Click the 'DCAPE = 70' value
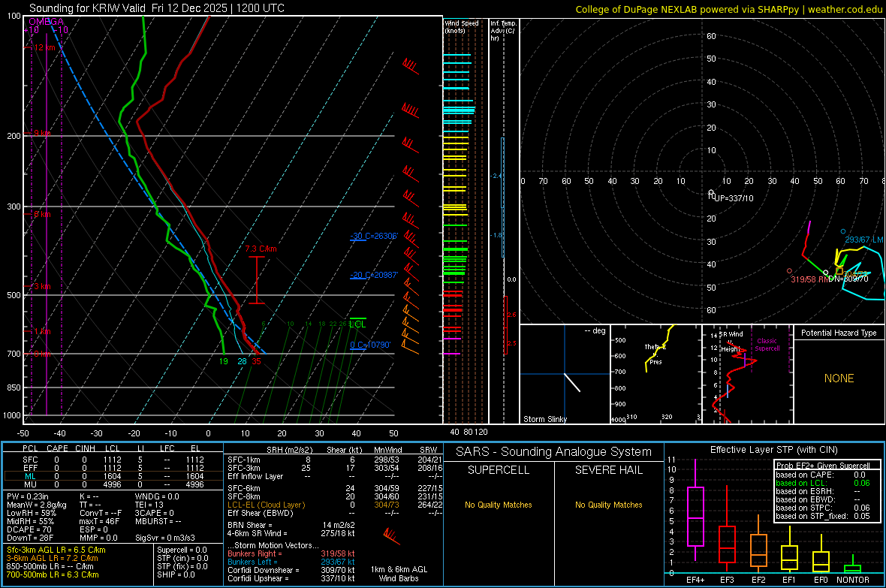This screenshot has height=588, width=886. pyautogui.click(x=29, y=529)
